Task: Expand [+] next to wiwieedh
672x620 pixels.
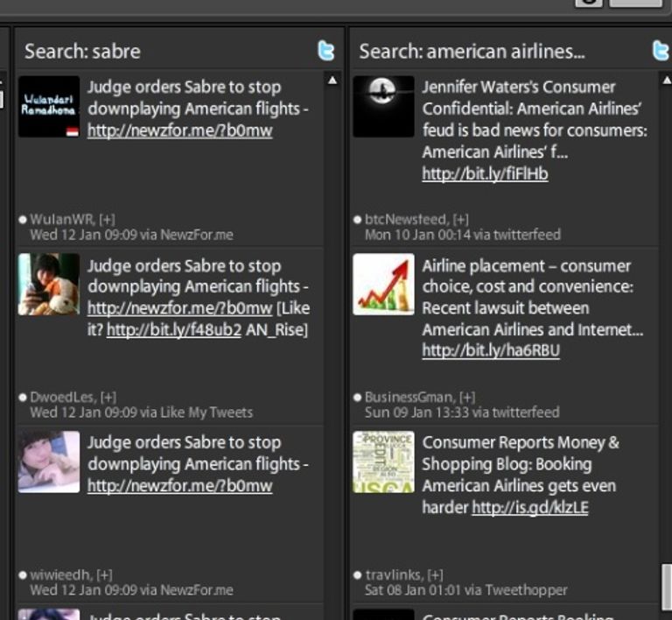Action: coord(104,574)
